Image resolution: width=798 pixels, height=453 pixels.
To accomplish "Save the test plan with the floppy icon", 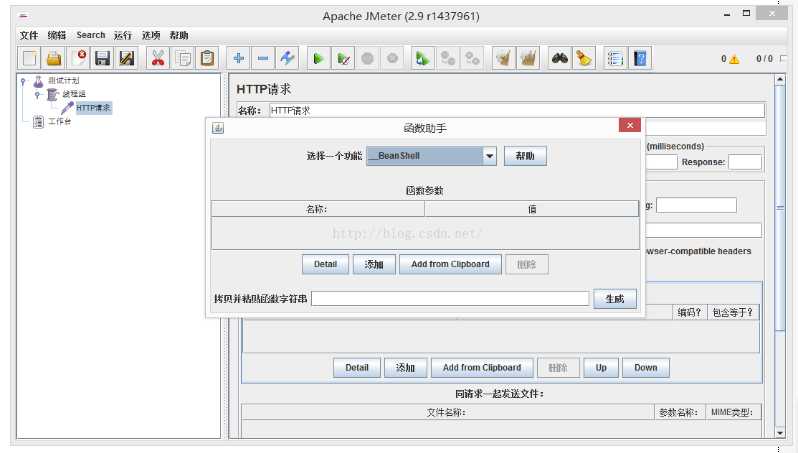I will coord(102,59).
